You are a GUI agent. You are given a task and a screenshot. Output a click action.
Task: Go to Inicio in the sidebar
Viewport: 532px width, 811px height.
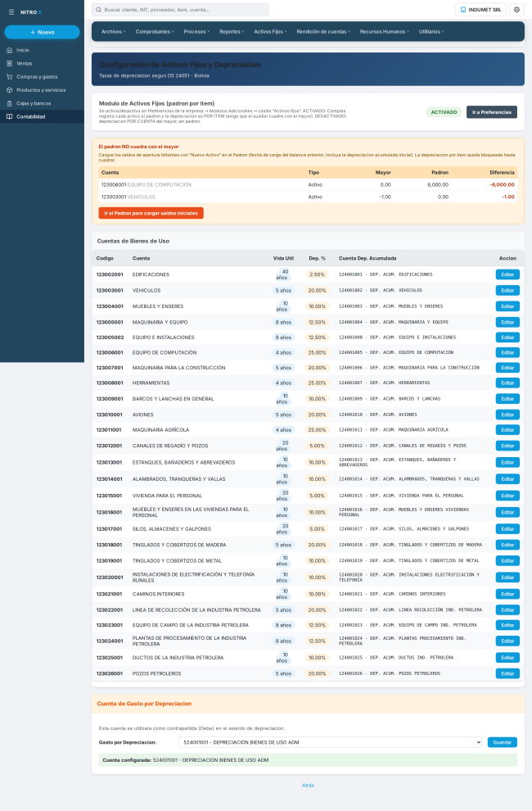point(42,50)
